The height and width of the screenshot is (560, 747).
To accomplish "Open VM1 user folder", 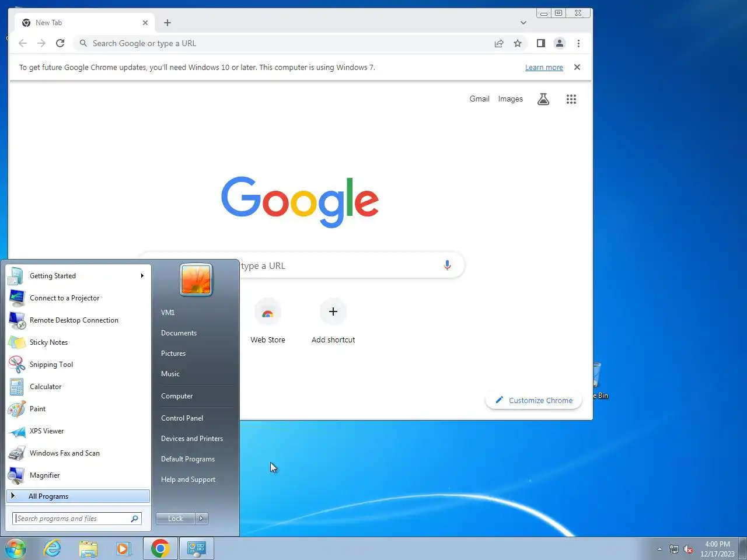I will pyautogui.click(x=168, y=313).
